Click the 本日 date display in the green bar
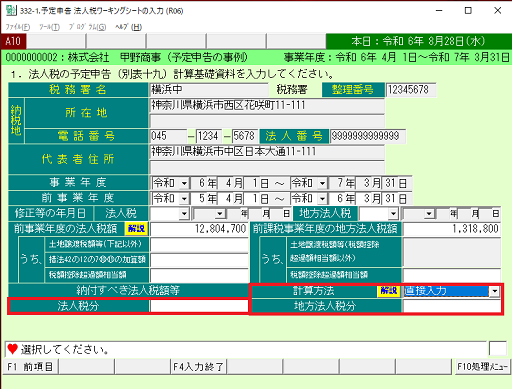The width and height of the screenshot is (512, 389). point(419,41)
